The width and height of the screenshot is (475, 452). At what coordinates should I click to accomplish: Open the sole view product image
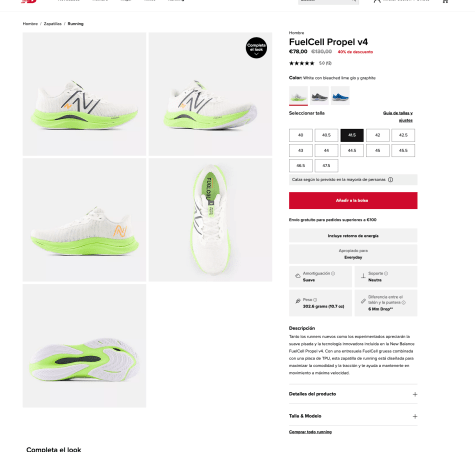[x=84, y=346]
